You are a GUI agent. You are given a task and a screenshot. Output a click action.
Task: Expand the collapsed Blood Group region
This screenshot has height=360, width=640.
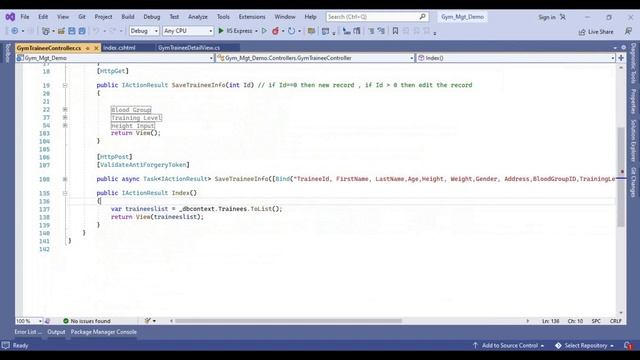pos(65,110)
